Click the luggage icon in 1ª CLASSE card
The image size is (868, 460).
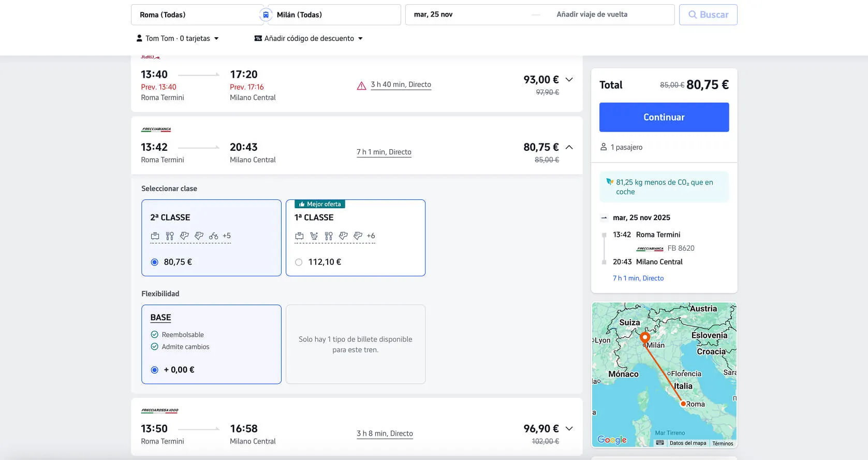(299, 236)
